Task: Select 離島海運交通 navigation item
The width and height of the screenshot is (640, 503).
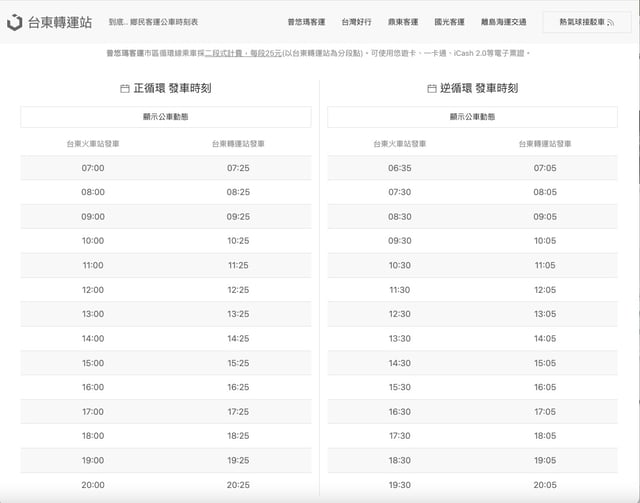Action: [x=503, y=21]
